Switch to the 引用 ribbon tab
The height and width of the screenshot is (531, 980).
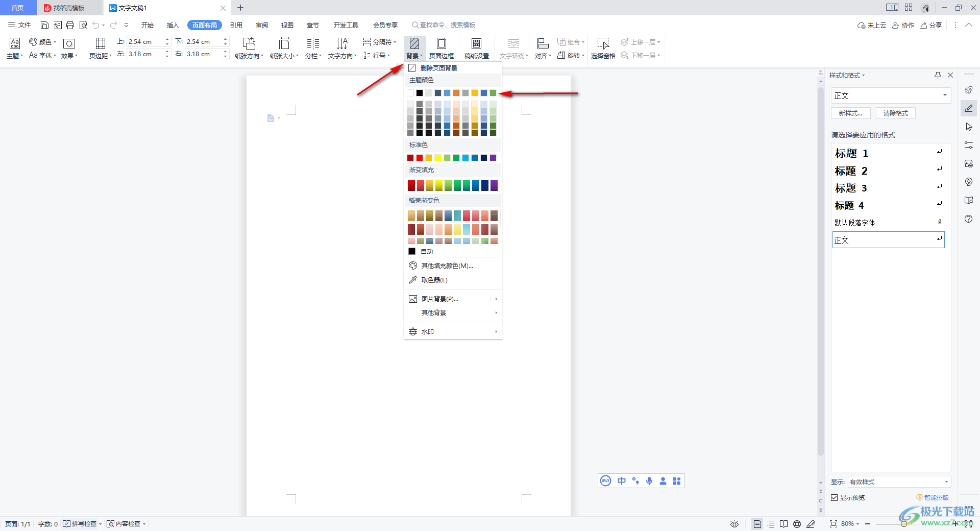pos(236,25)
